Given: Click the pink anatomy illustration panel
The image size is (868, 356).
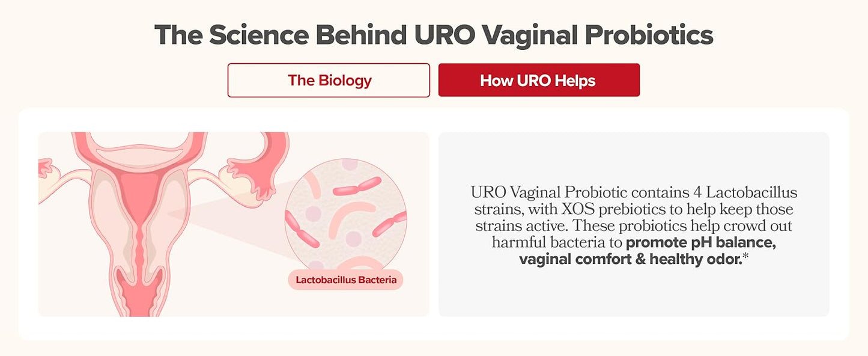Looking at the screenshot, I should point(234,224).
